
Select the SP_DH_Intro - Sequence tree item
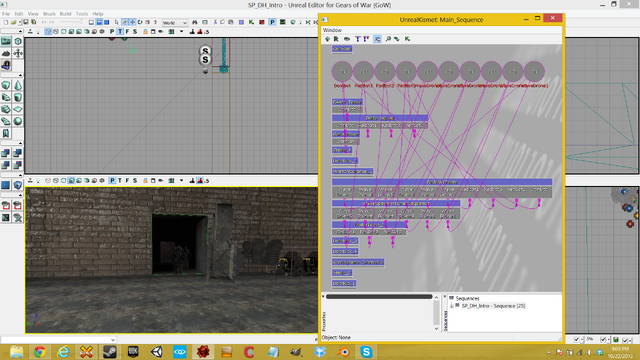[x=493, y=306]
